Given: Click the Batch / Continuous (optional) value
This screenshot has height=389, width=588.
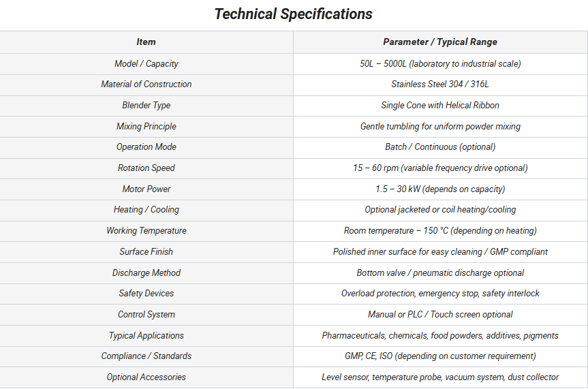Looking at the screenshot, I should pos(440,147).
